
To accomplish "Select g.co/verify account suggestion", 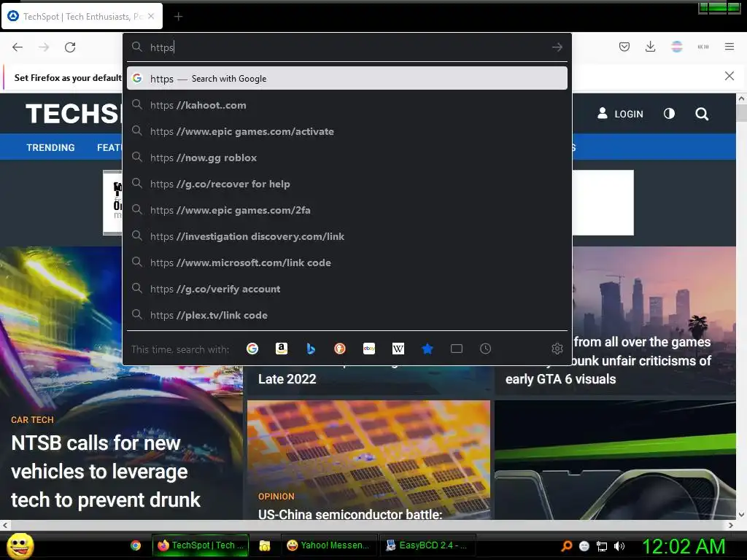I will pyautogui.click(x=347, y=289).
